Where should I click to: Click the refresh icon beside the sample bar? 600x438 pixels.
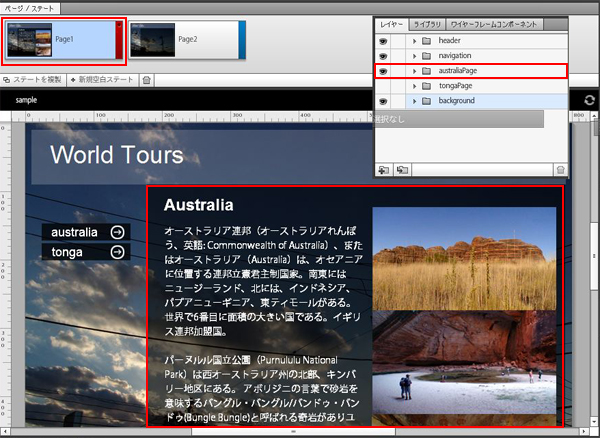(589, 101)
